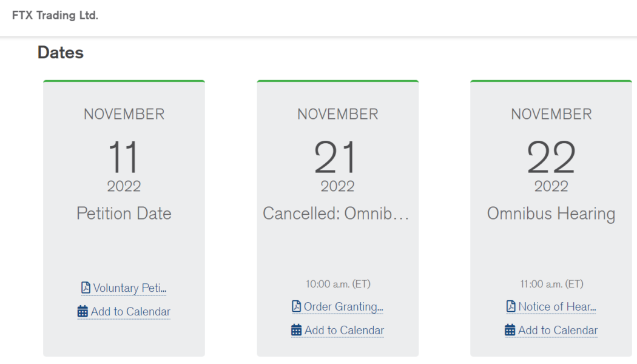Click calendar icon in November 22 card
This screenshot has height=364, width=637.
coord(510,330)
